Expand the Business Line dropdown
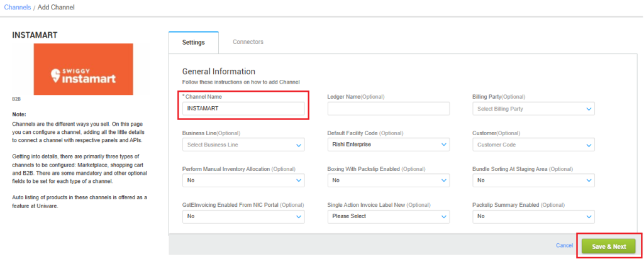644x264 pixels. coord(243,145)
